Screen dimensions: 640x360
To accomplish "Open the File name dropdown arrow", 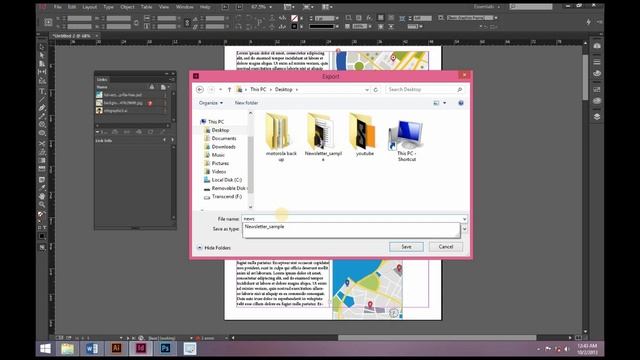I will click(464, 219).
